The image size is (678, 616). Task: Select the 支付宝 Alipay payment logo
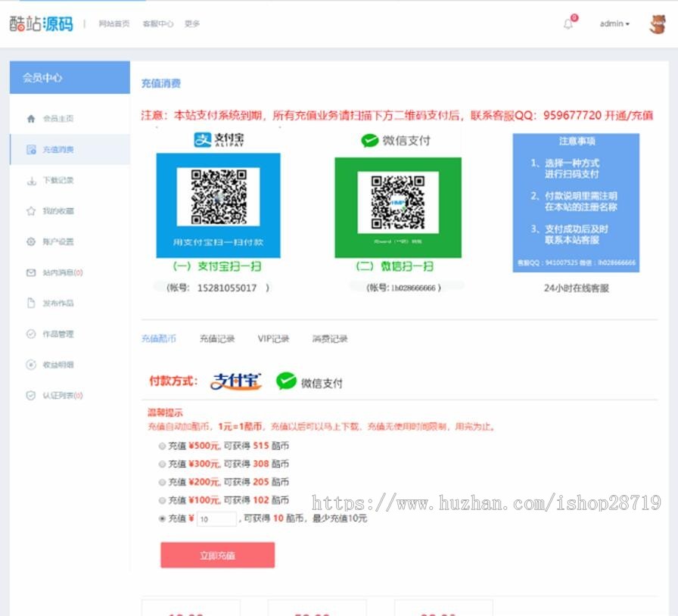tap(235, 381)
